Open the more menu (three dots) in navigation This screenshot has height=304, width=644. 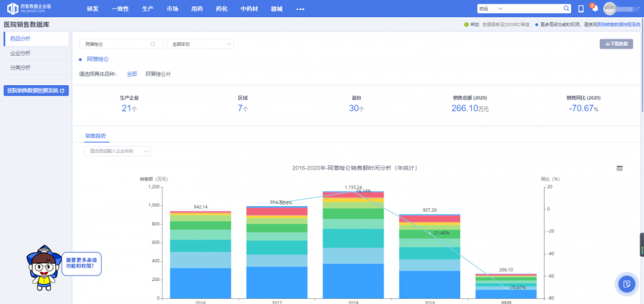coord(300,9)
